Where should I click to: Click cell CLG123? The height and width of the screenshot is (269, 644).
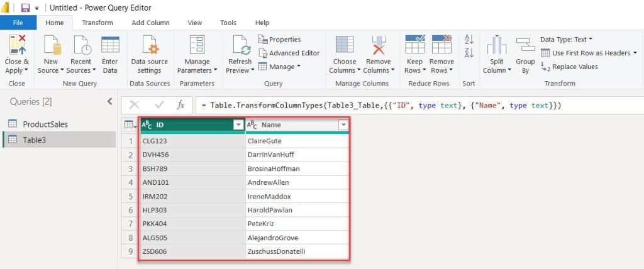pos(192,141)
